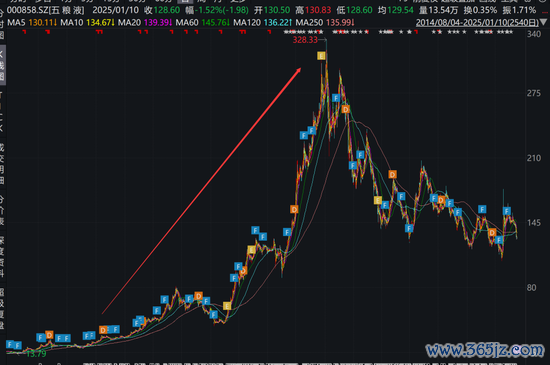550x365 pixels.
Task: Select the MA20 139.39 indicator label
Action: pos(145,22)
